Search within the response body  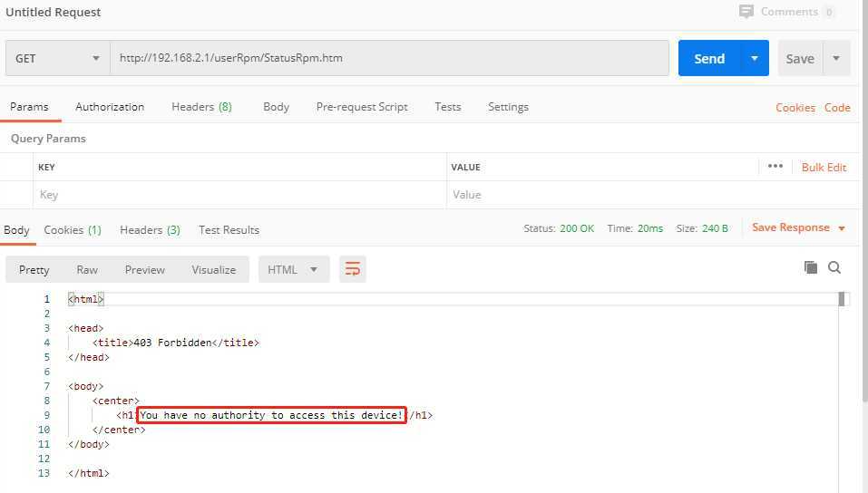pos(834,268)
